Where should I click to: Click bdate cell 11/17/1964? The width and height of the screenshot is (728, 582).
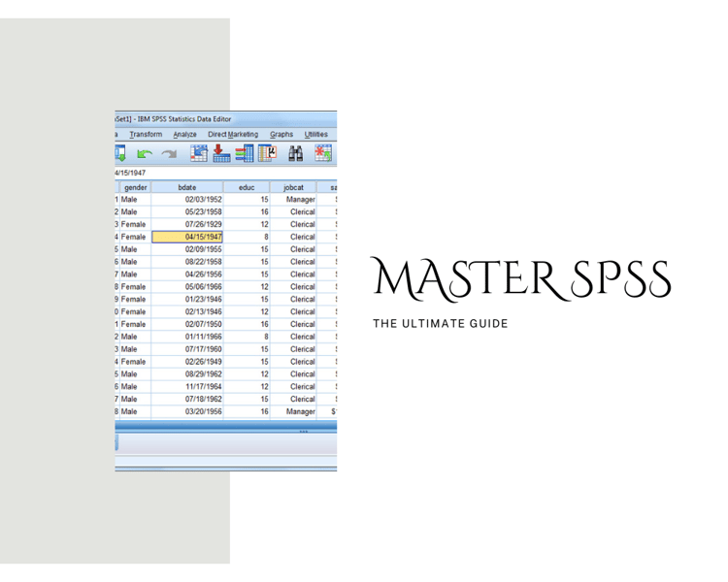(187, 387)
